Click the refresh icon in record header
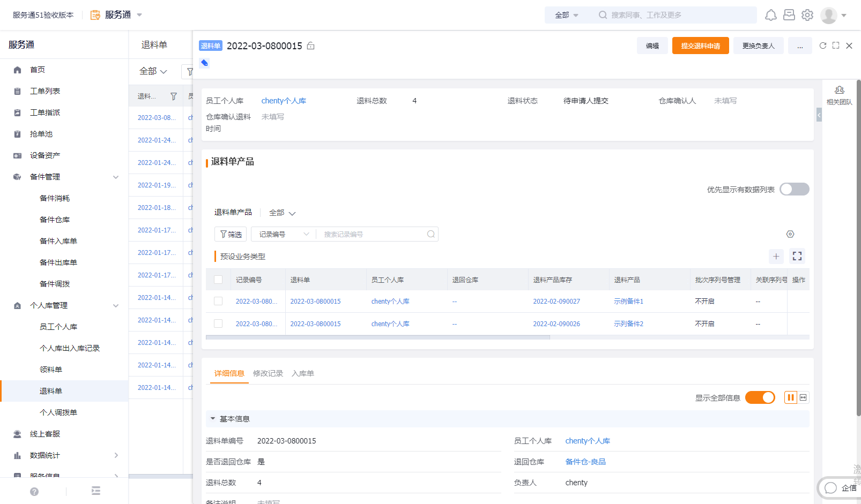Viewport: 861px width, 504px height. tap(823, 46)
